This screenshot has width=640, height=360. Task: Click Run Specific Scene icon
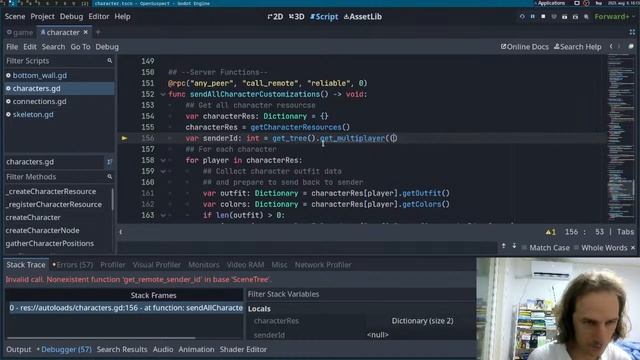coord(575,17)
